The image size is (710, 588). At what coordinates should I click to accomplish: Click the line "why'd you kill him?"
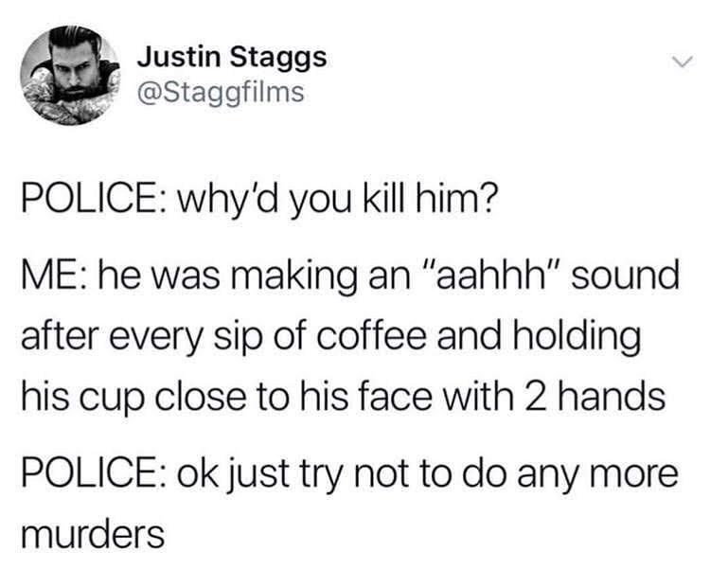pyautogui.click(x=334, y=200)
